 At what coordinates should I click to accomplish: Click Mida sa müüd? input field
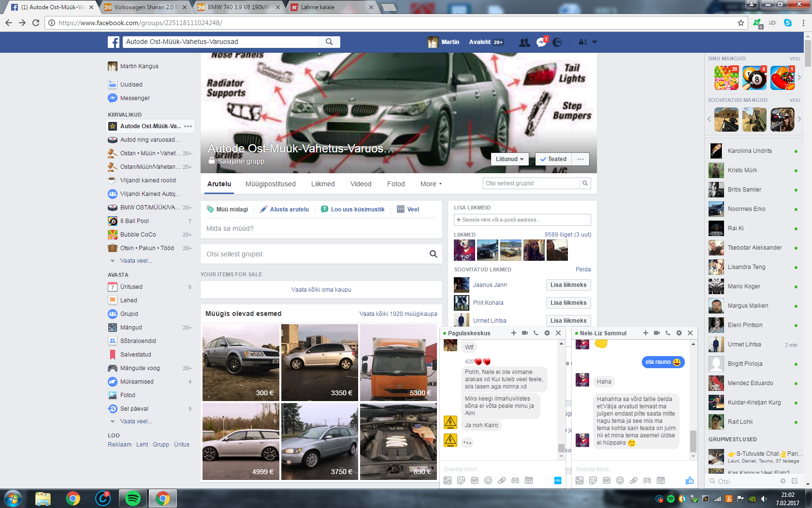[321, 228]
